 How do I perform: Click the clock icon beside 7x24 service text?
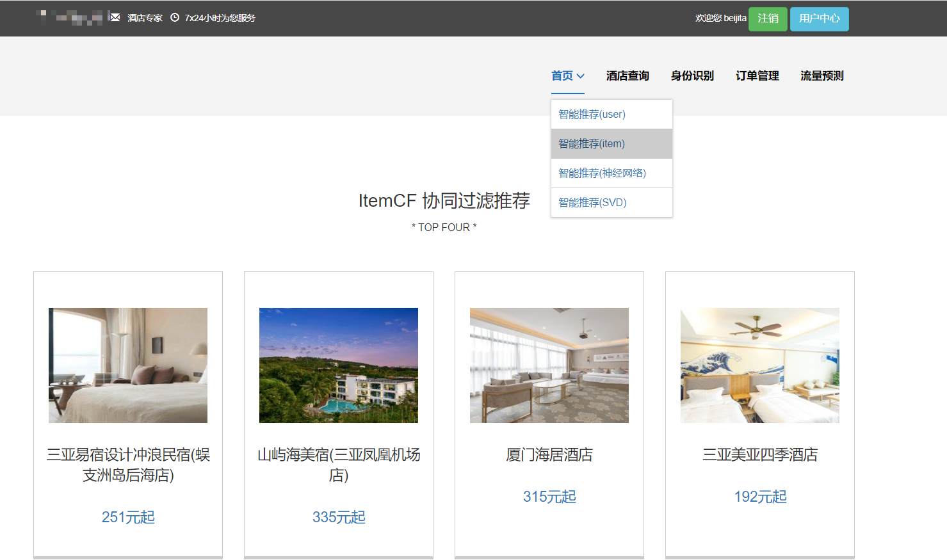point(175,17)
